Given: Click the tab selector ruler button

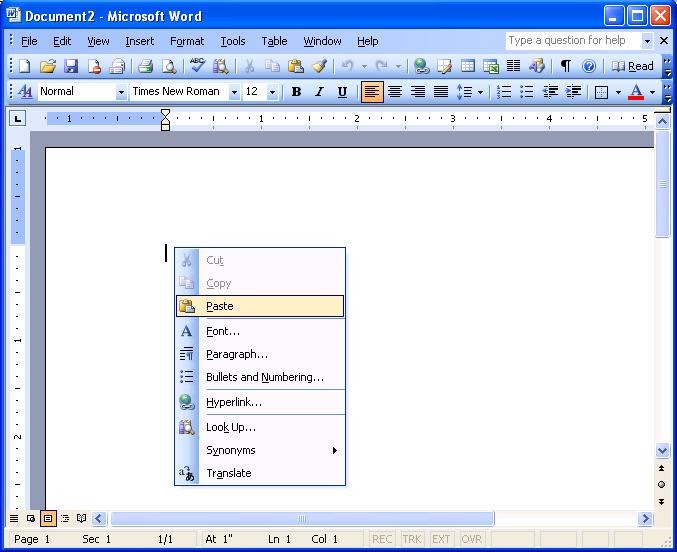Looking at the screenshot, I should point(17,118).
